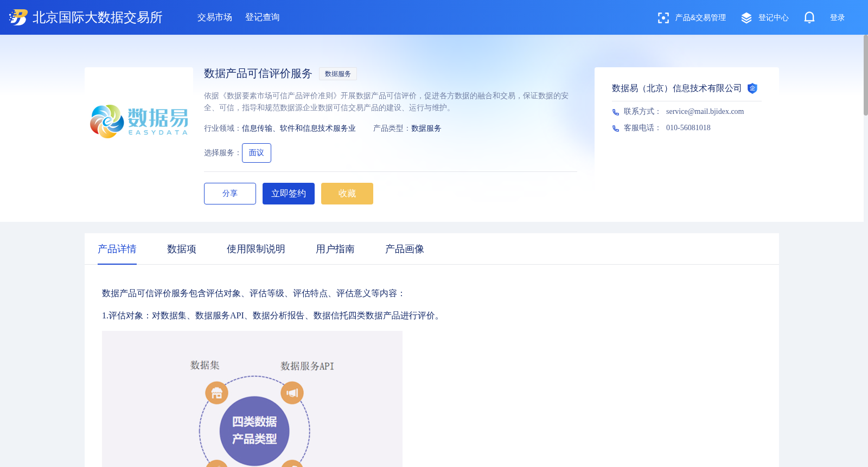The width and height of the screenshot is (868, 467).
Task: Click the 数据集 orange shop icon in diagram
Action: [x=216, y=393]
